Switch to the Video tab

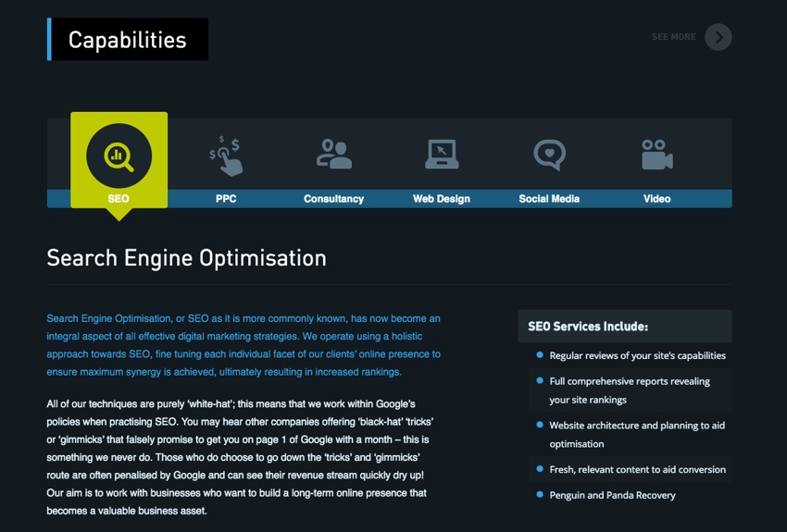(657, 199)
